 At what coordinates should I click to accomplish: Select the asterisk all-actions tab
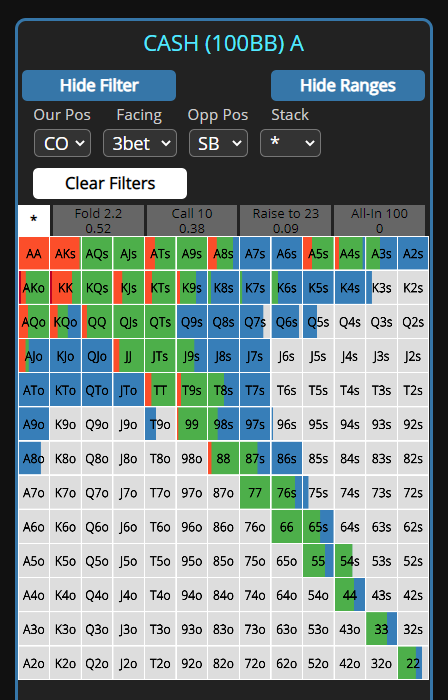pyautogui.click(x=34, y=221)
